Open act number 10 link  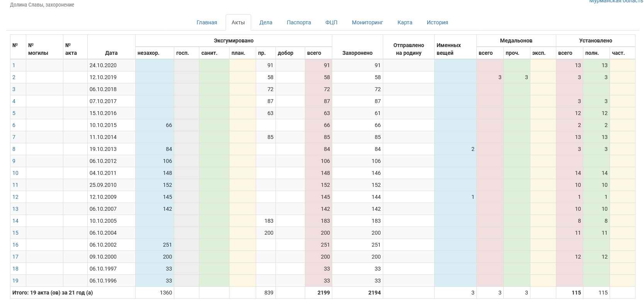point(15,173)
